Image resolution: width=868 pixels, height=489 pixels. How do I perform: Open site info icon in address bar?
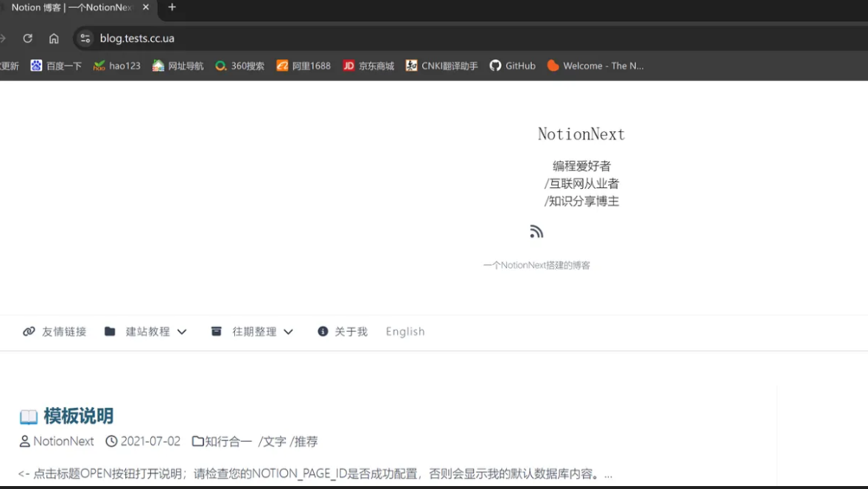pos(85,38)
